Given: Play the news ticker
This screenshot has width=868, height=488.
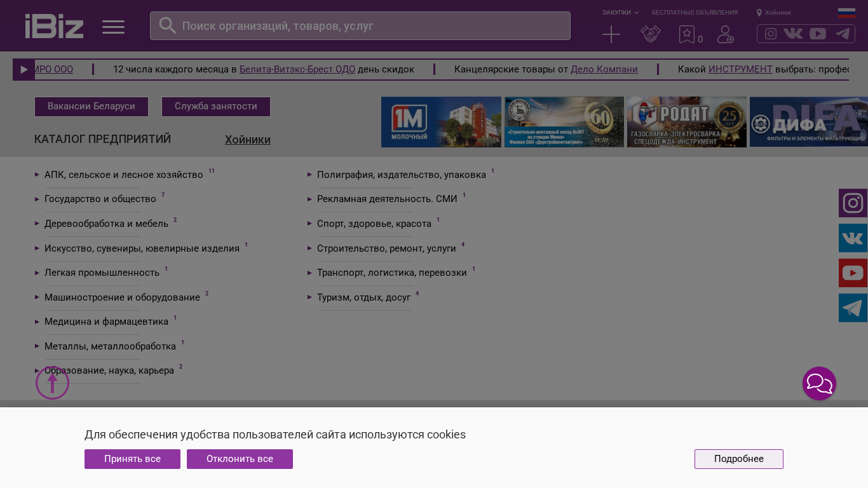Looking at the screenshot, I should pyautogui.click(x=24, y=70).
